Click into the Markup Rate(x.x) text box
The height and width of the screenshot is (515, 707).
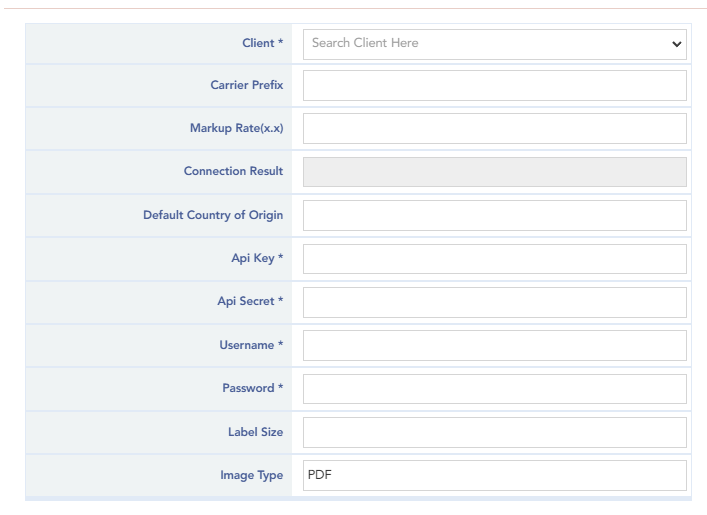[x=494, y=129]
